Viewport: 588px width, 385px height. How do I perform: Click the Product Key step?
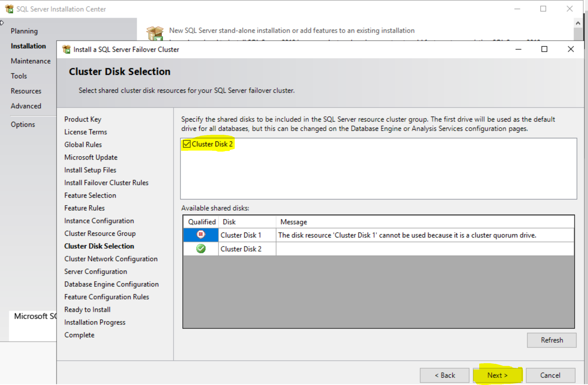click(83, 119)
